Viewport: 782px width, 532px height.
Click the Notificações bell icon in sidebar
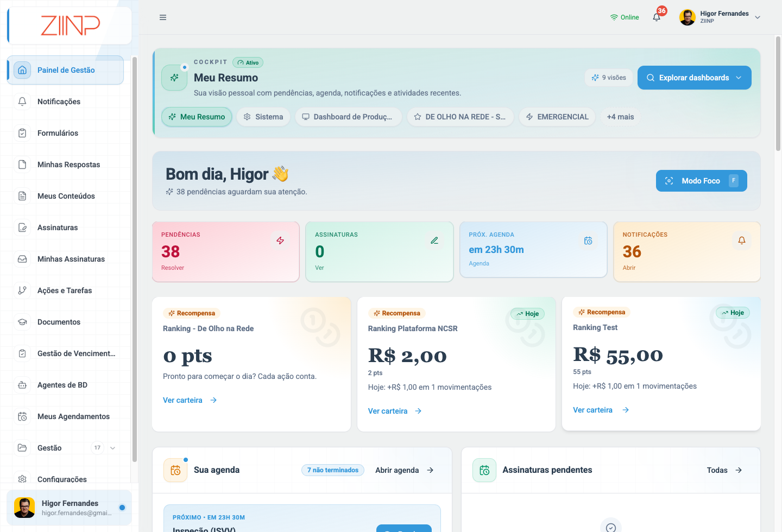[22, 102]
